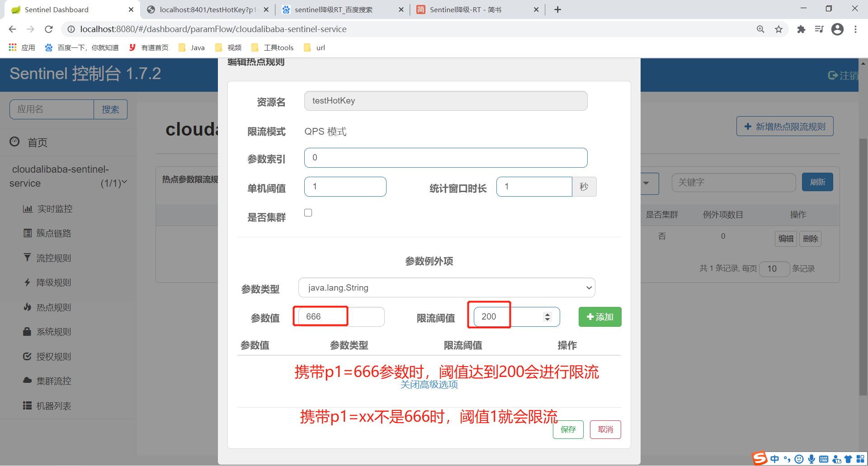Switch to the localhost:8401 testHotKey tab
868x466 pixels.
(x=208, y=9)
